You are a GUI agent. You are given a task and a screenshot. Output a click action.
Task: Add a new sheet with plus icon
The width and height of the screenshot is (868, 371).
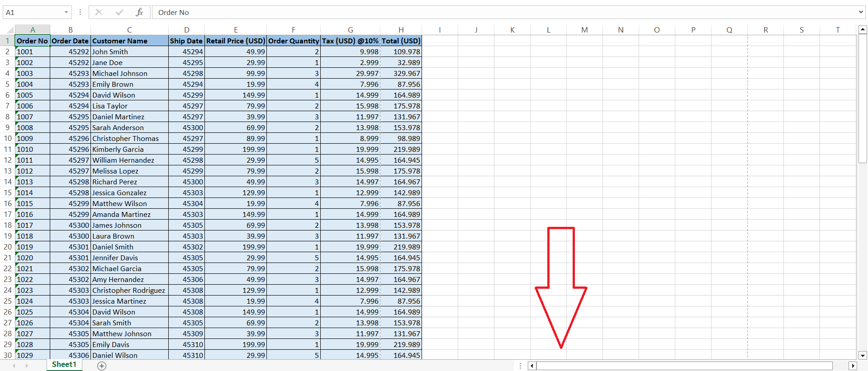tap(102, 366)
